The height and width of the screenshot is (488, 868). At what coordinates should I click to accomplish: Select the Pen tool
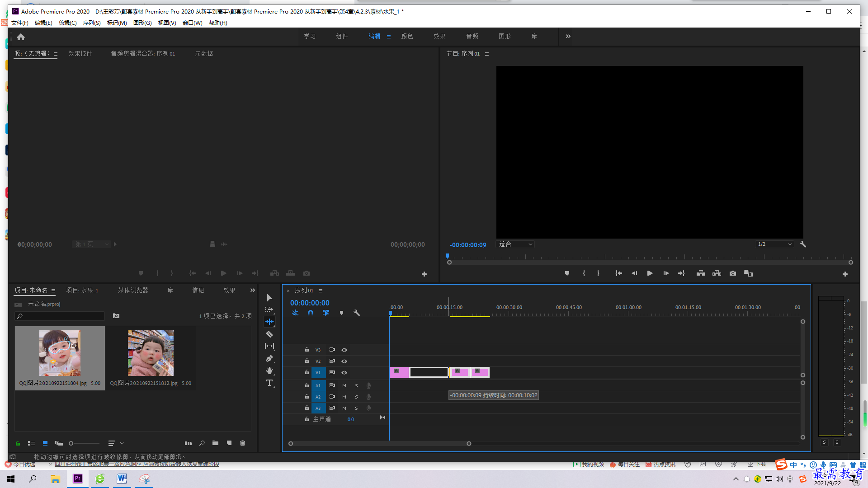[x=269, y=359]
